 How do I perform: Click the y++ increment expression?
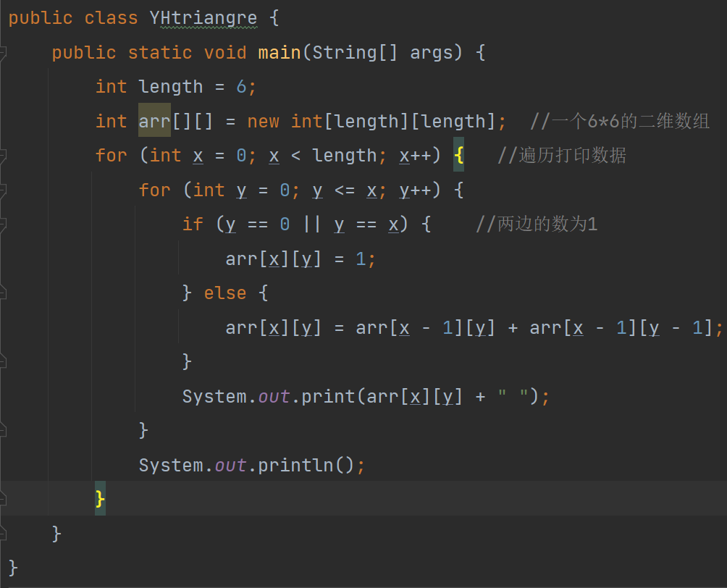pyautogui.click(x=414, y=190)
